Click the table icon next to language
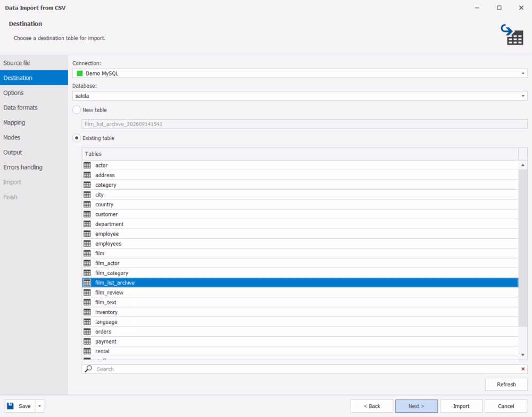Image resolution: width=532 pixels, height=417 pixels. pyautogui.click(x=87, y=322)
